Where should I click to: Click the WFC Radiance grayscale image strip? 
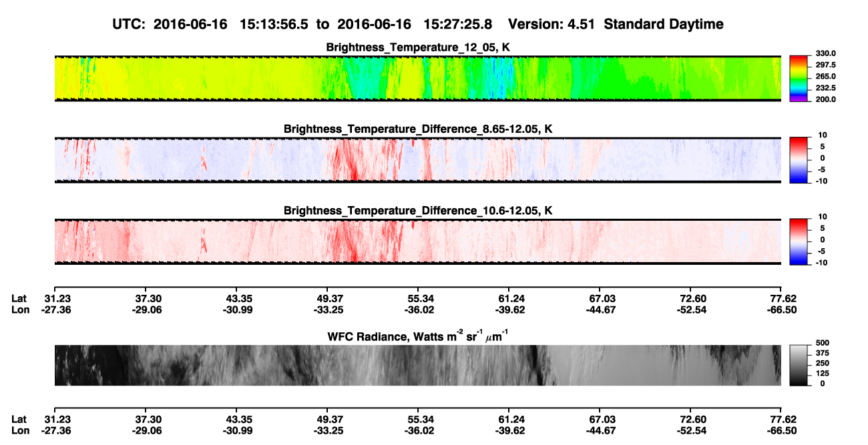click(418, 365)
